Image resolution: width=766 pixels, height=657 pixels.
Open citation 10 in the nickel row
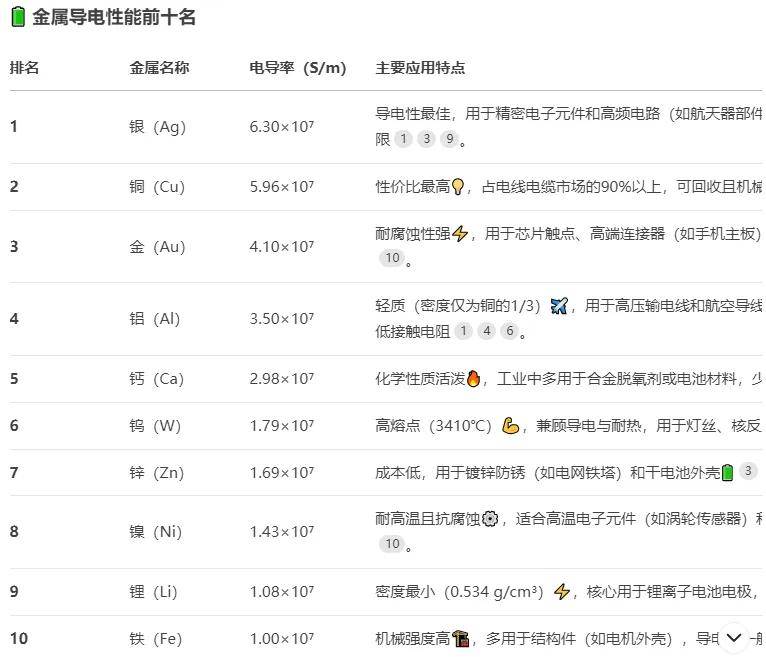(392, 544)
